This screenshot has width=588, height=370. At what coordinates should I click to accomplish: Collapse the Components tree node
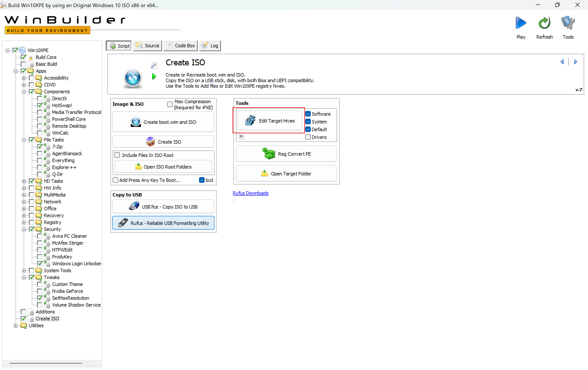tap(24, 92)
